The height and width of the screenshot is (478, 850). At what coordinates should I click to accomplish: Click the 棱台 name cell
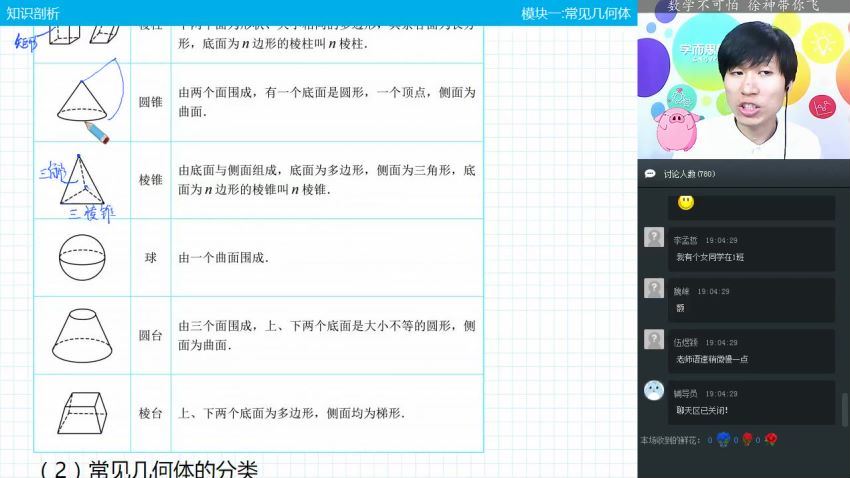click(151, 414)
